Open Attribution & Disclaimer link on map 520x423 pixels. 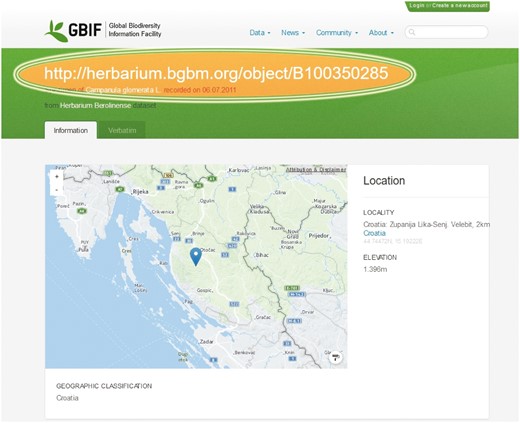click(316, 170)
